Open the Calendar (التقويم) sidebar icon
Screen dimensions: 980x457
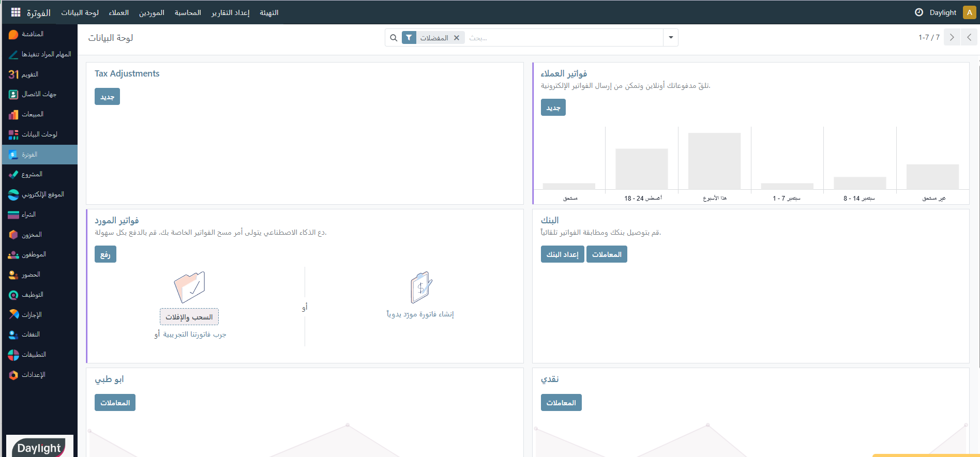tap(13, 74)
